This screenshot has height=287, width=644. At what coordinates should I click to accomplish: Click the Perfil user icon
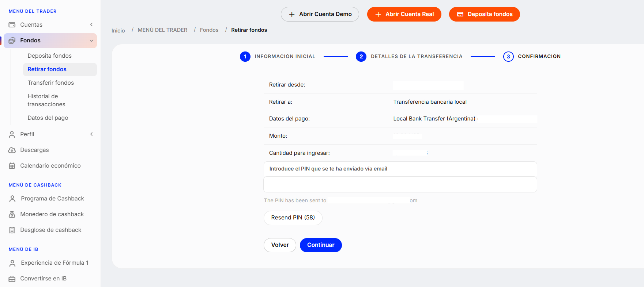(x=12, y=134)
